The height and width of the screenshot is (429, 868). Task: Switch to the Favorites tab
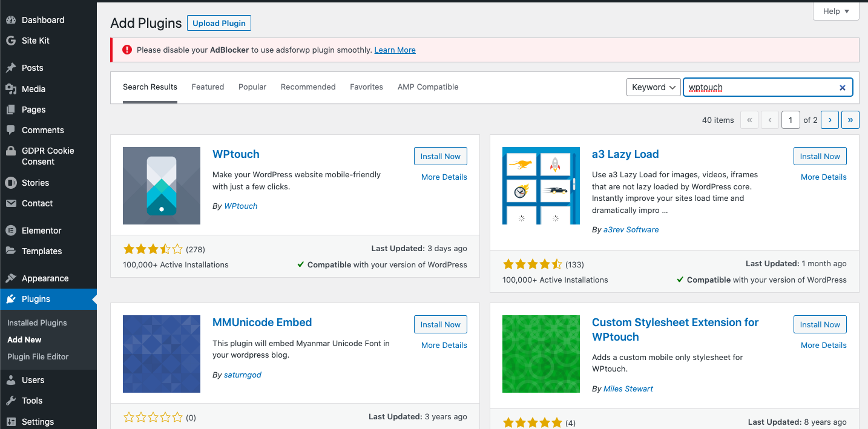366,87
